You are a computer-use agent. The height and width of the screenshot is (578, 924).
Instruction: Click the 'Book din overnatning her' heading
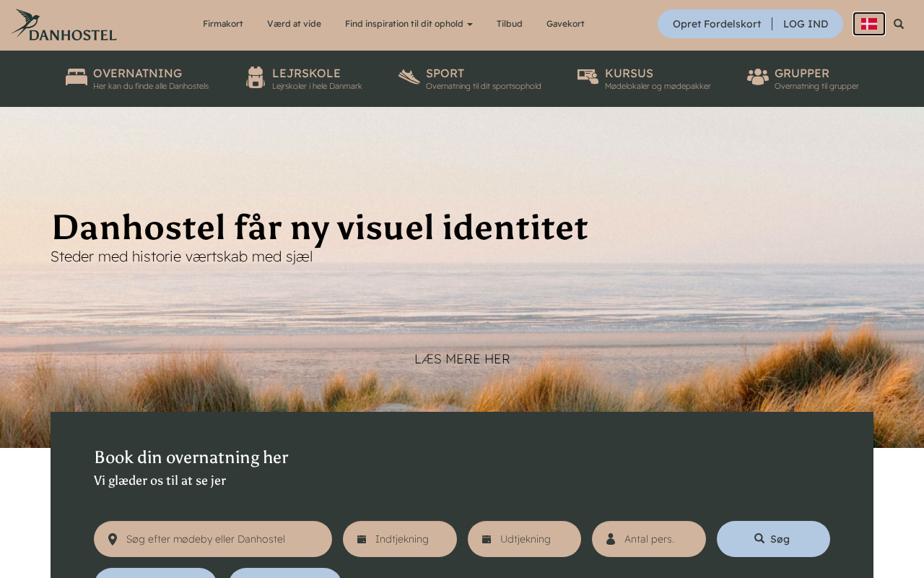coord(191,457)
